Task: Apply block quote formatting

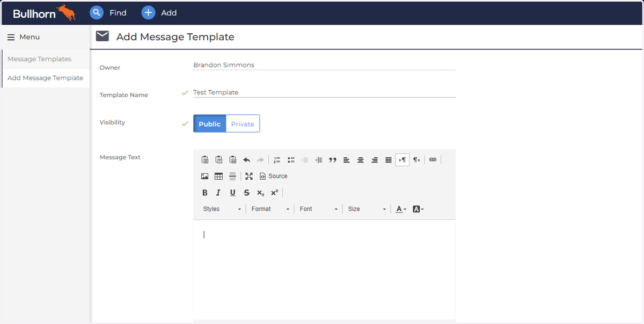Action: (x=333, y=160)
